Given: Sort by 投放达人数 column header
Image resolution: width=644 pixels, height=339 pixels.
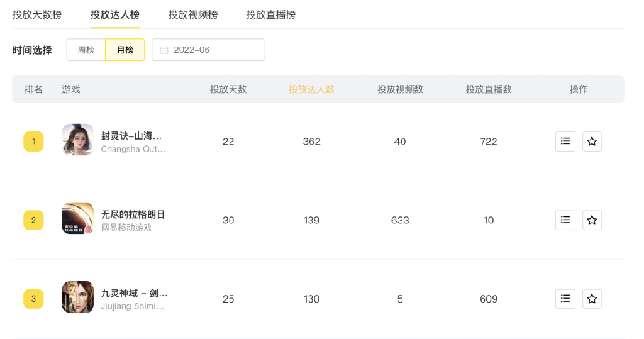Looking at the screenshot, I should (311, 89).
